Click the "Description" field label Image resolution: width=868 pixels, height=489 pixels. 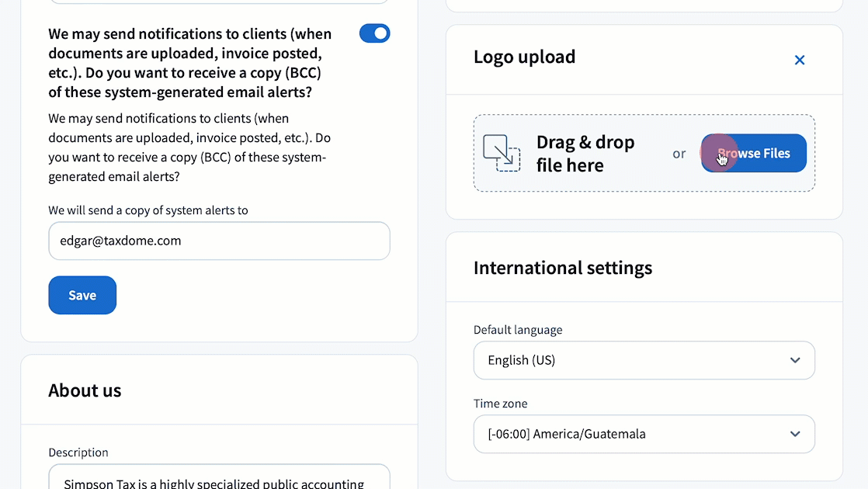pos(78,453)
